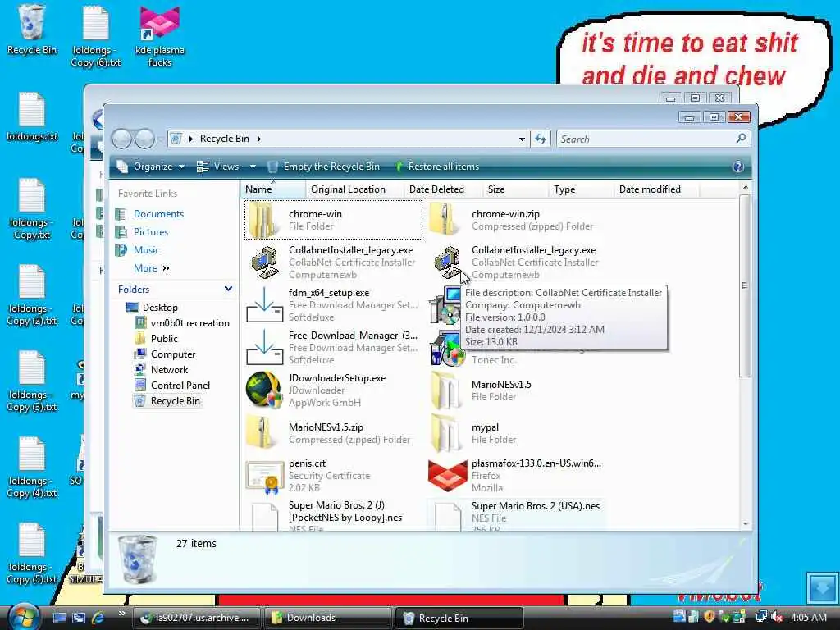This screenshot has height=630, width=840.
Task: Switch to Downloads taskbar window
Action: (x=327, y=618)
